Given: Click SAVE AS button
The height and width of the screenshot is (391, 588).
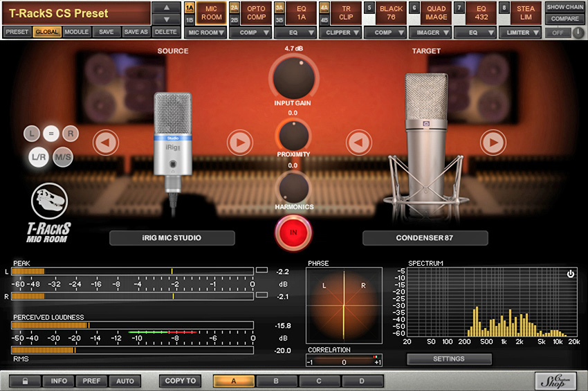Looking at the screenshot, I should 136,32.
